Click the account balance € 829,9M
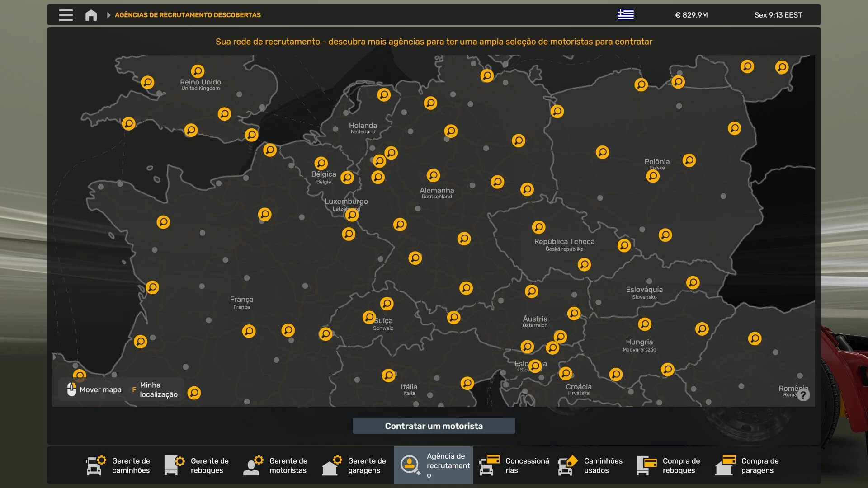 point(691,15)
